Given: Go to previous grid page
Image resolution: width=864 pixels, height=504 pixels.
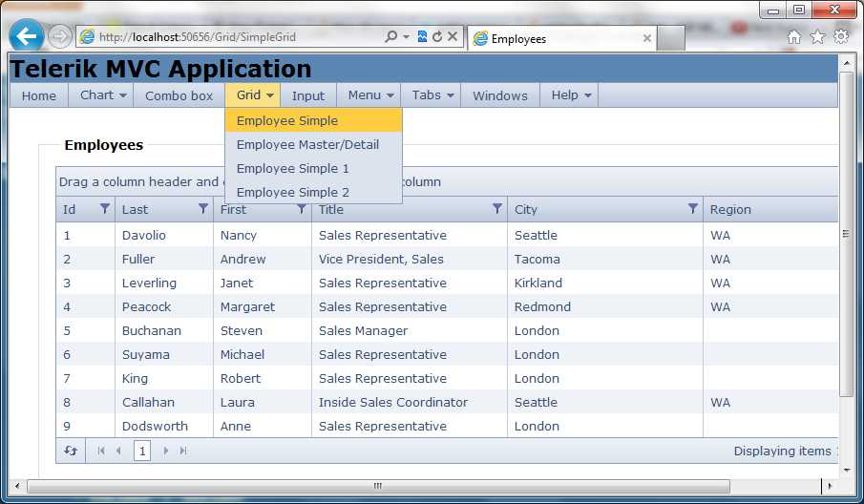Looking at the screenshot, I should pos(118,451).
